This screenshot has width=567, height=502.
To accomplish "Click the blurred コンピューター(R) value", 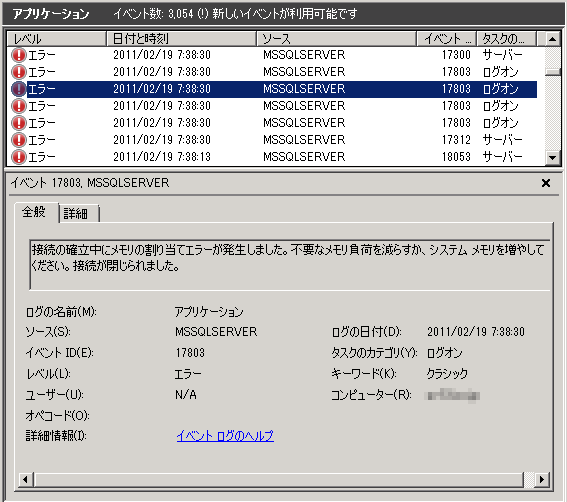I will point(453,395).
